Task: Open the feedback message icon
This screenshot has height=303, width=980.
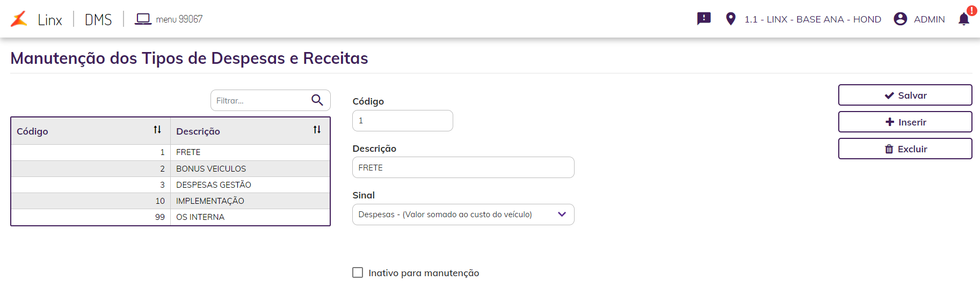Action: (703, 19)
